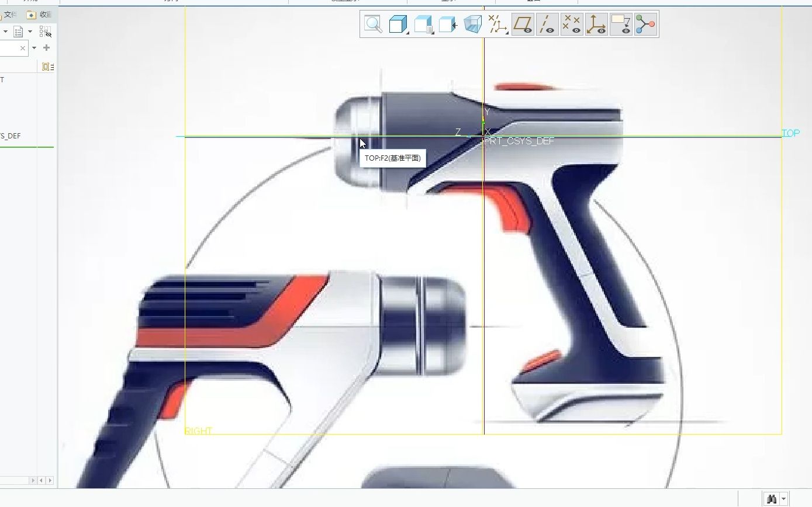Toggle datum plane display
This screenshot has width=812, height=507.
point(523,24)
